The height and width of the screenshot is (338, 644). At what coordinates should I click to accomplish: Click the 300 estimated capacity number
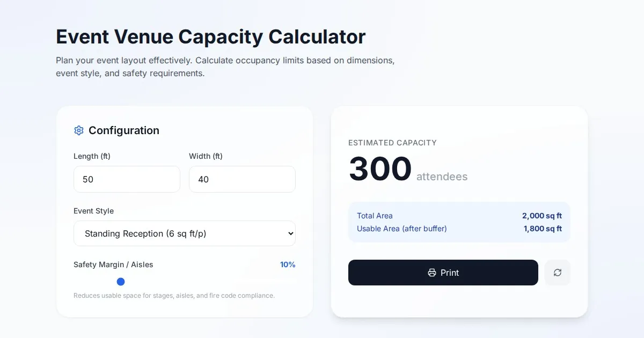pos(380,169)
